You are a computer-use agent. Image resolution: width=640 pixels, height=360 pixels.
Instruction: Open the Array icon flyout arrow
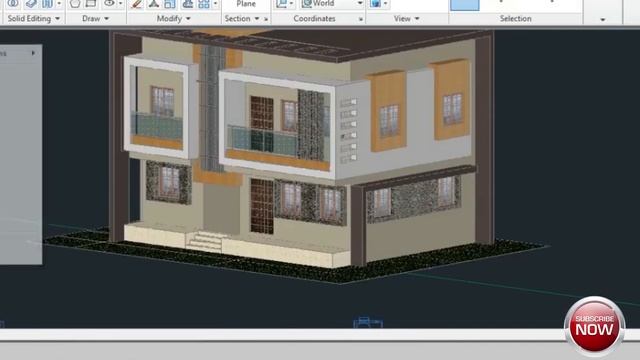pos(216,4)
